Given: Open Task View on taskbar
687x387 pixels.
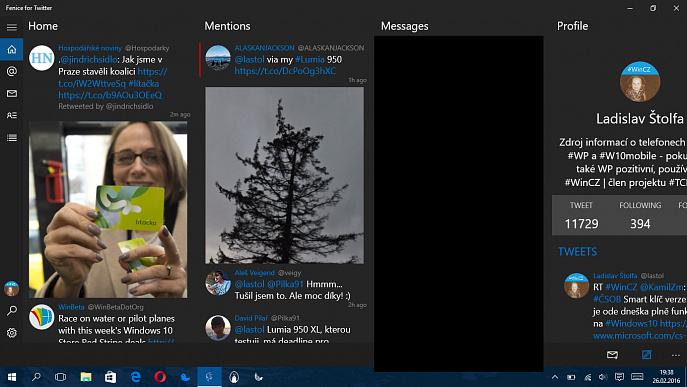Looking at the screenshot, I should [60, 377].
